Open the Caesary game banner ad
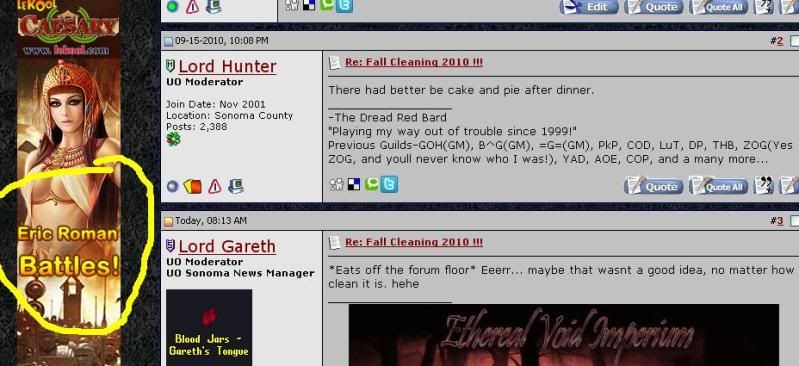 click(69, 183)
